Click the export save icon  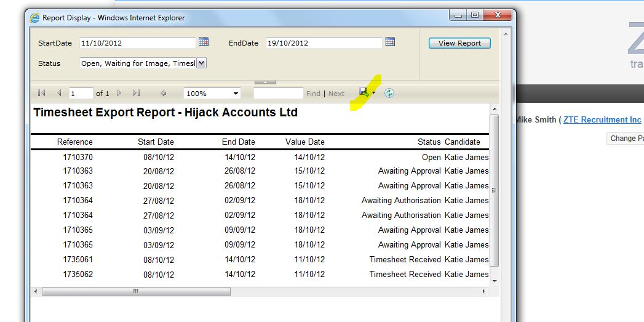(x=364, y=92)
